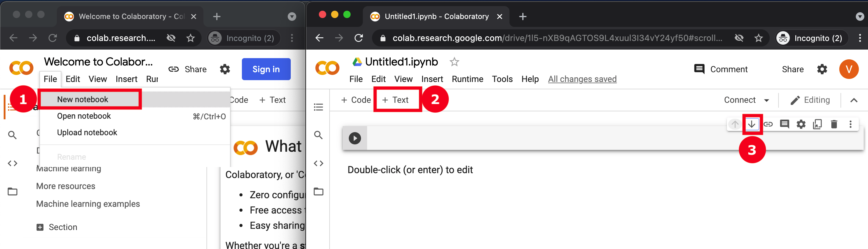Open the Runtime menu
This screenshot has height=249, width=868.
467,79
